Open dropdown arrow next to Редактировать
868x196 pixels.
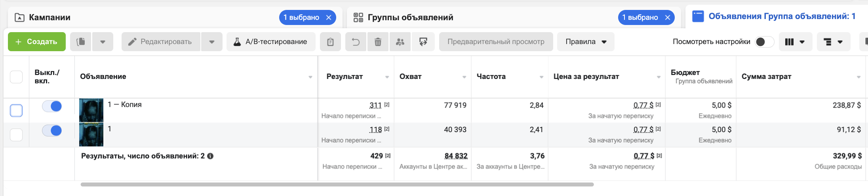coord(212,42)
